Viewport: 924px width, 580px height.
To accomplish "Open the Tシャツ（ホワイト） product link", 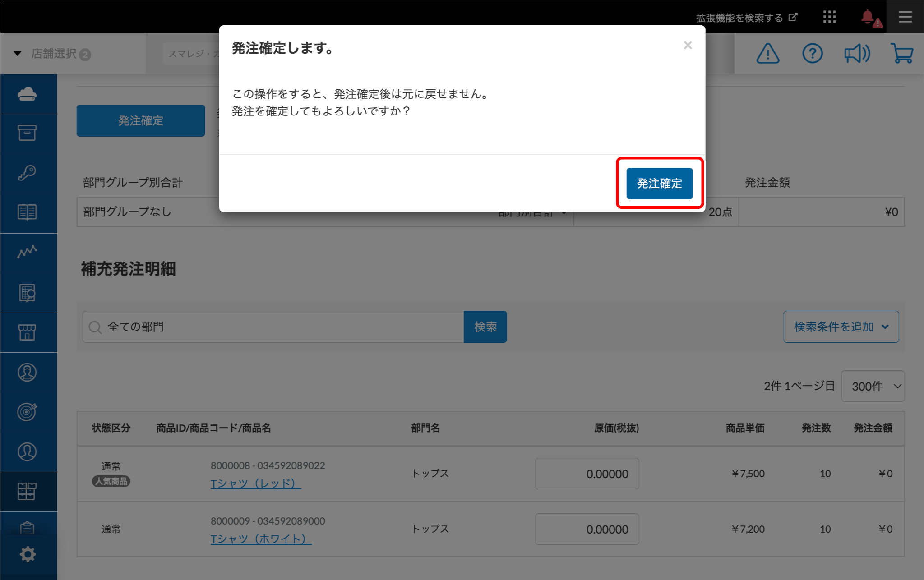I will [x=261, y=539].
